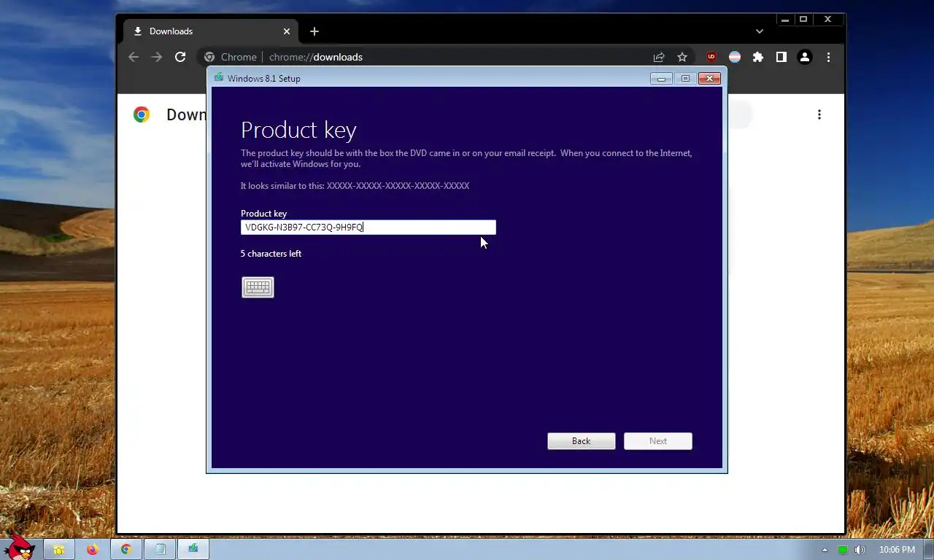Image resolution: width=934 pixels, height=560 pixels.
Task: Click the green tray icon
Action: [x=843, y=550]
